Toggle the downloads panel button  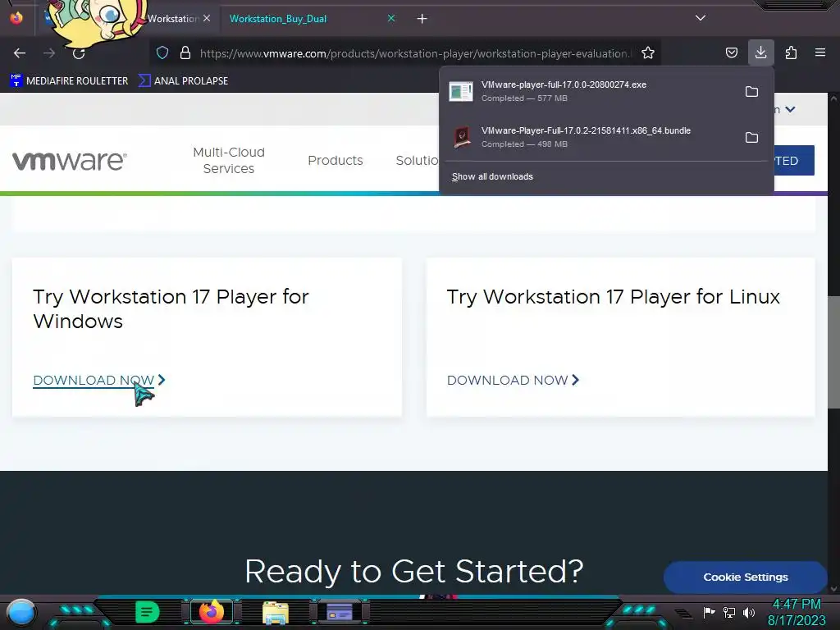(x=760, y=52)
